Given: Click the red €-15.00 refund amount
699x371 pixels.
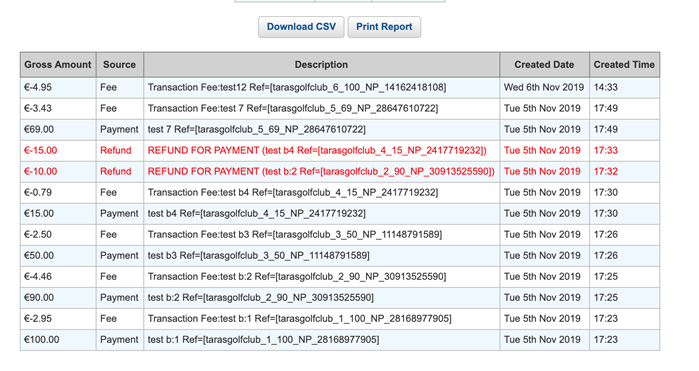Looking at the screenshot, I should pos(41,150).
